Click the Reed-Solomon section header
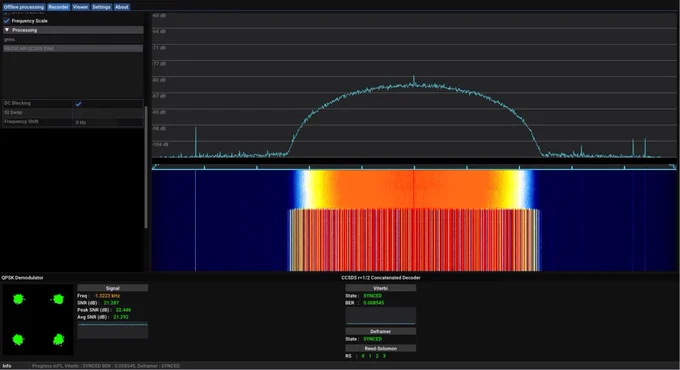 (380, 348)
